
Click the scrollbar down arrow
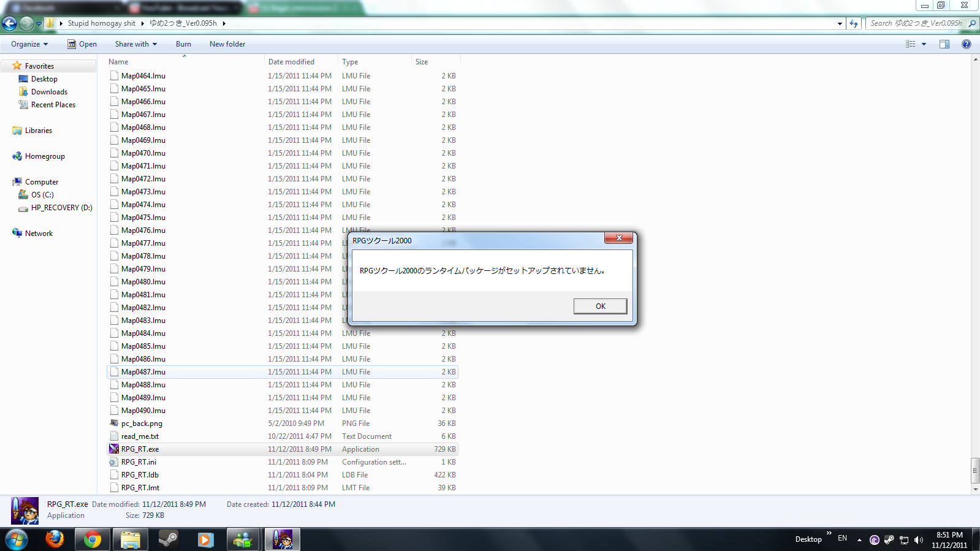pyautogui.click(x=975, y=489)
